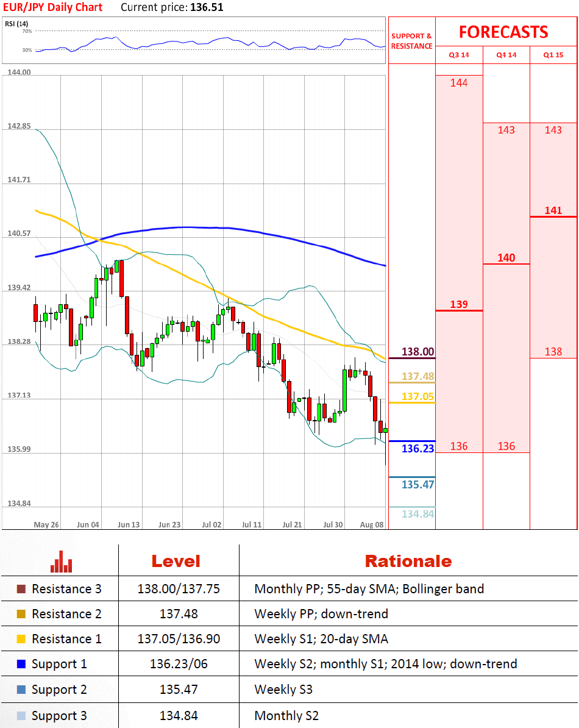Click the FORECASTS heading
The image size is (579, 728).
(503, 32)
